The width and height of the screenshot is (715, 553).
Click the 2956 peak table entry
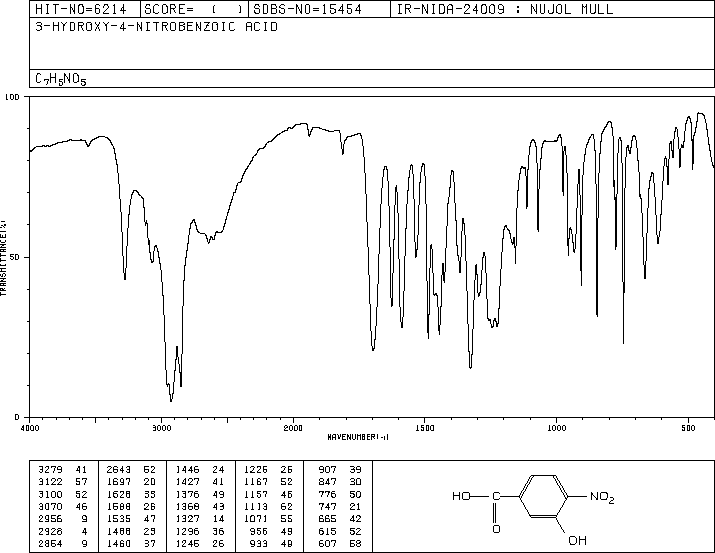[x=63, y=519]
